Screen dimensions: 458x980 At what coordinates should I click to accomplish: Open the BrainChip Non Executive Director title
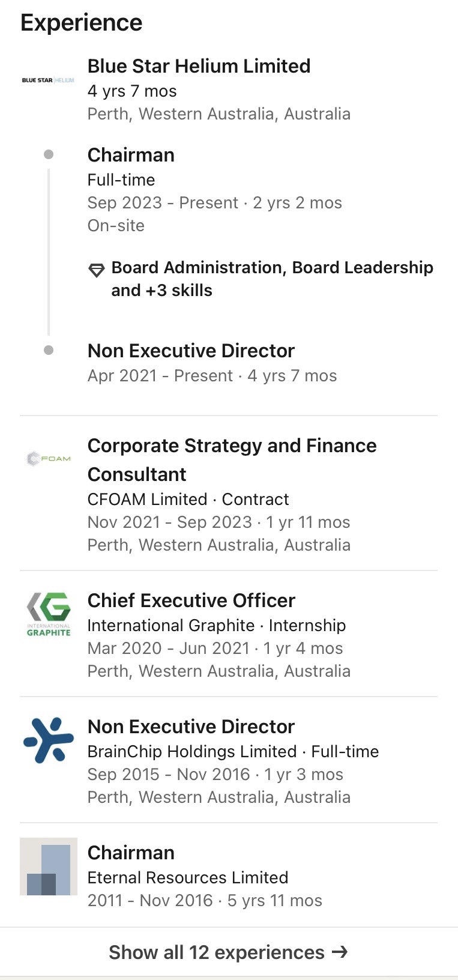(x=191, y=727)
